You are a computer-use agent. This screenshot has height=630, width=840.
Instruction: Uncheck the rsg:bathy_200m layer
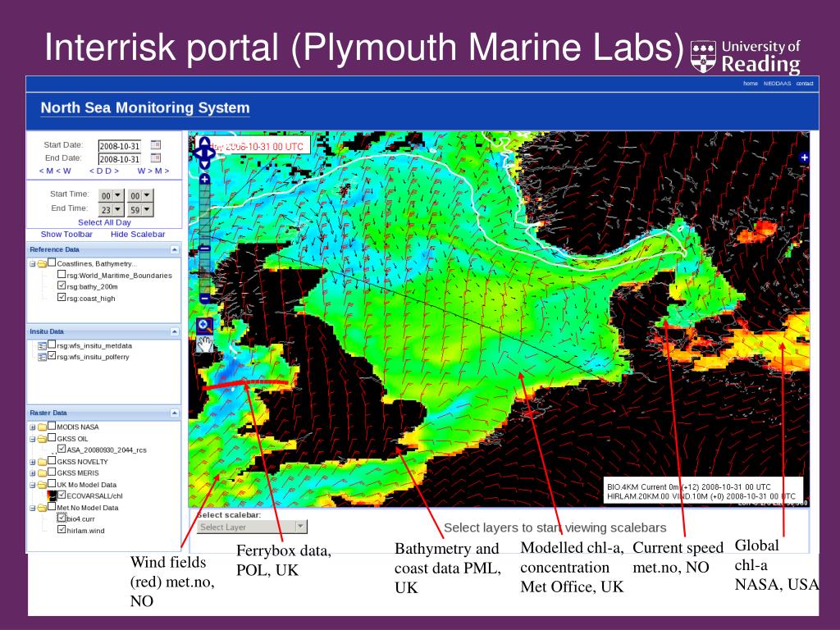62,285
